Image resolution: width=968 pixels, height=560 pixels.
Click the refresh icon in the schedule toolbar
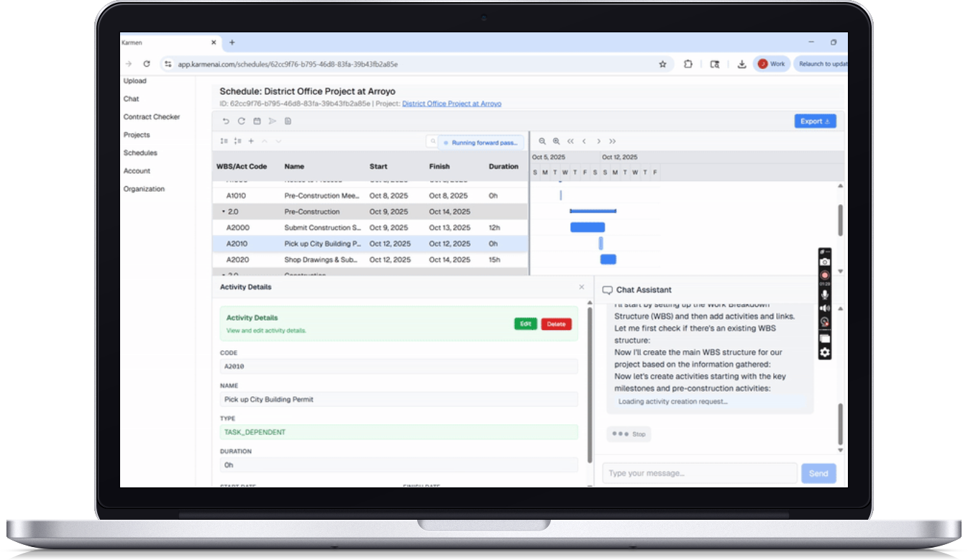(241, 121)
